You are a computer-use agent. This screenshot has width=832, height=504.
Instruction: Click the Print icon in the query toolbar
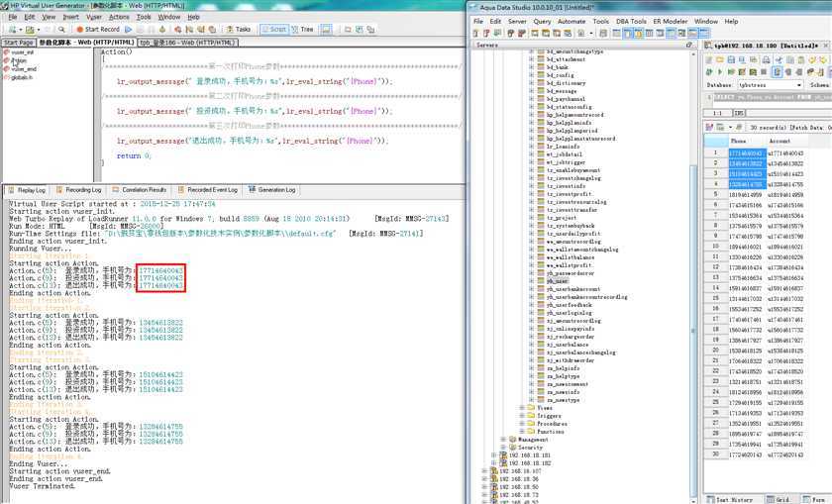[x=766, y=60]
